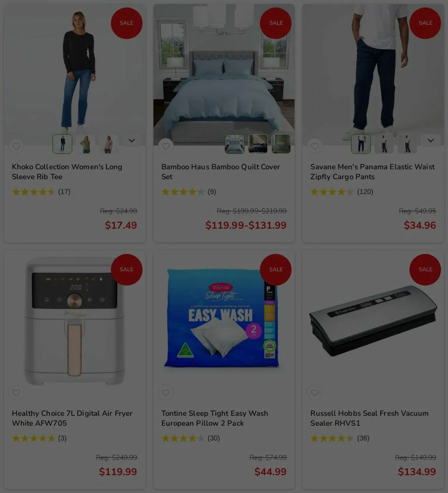This screenshot has height=493, width=448.
Task: Click SALE badge on Bamboo Quilt Cover
Action: coord(276,23)
